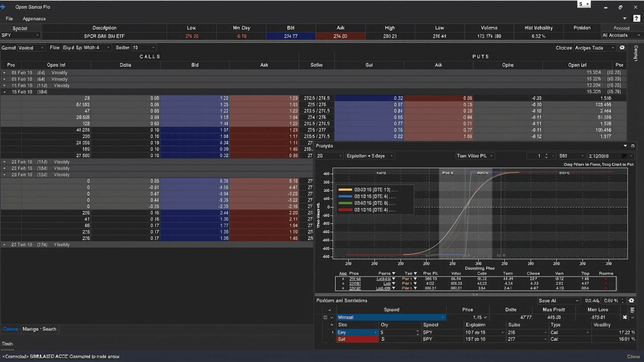Collapse the 16 Feb 18 expiration row
Viewport: 644px width, 362px height.
coord(4,92)
